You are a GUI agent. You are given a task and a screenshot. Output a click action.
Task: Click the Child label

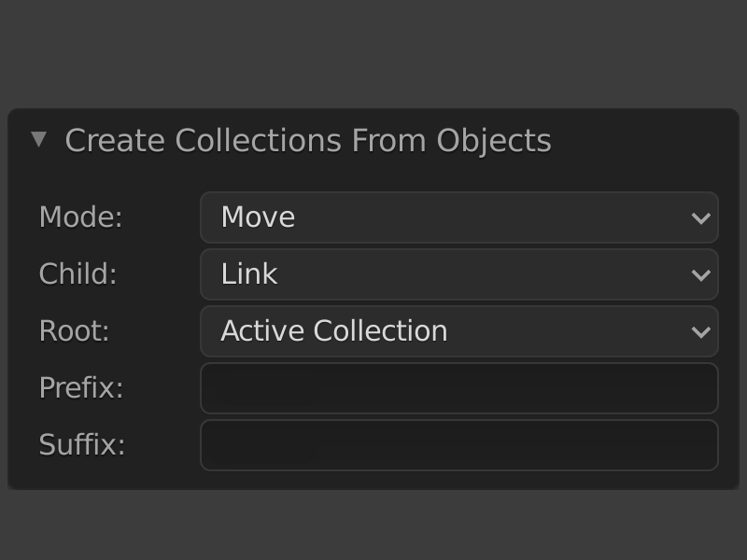(x=79, y=274)
